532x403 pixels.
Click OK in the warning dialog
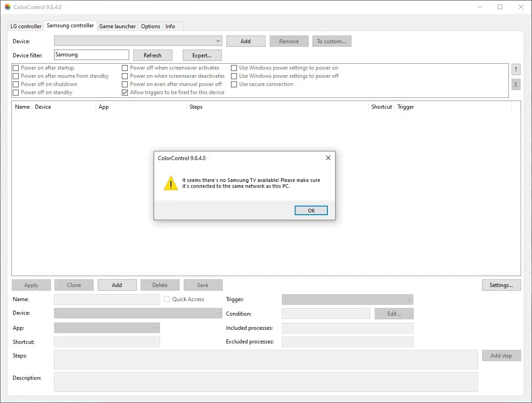pos(311,211)
